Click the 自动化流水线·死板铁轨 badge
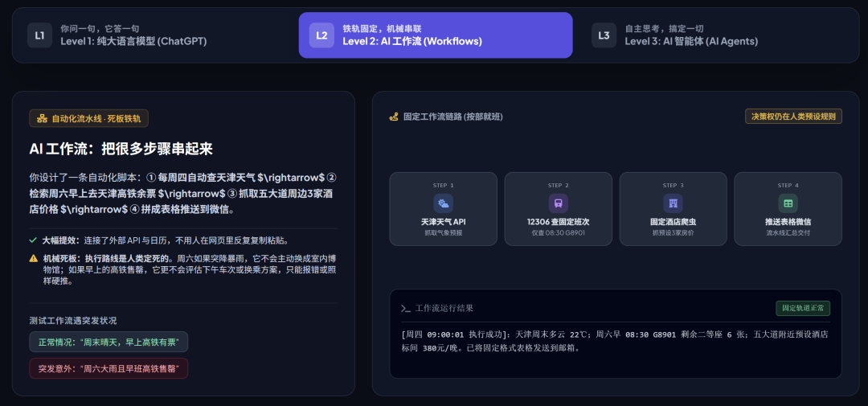The image size is (868, 406). pyautogui.click(x=88, y=118)
